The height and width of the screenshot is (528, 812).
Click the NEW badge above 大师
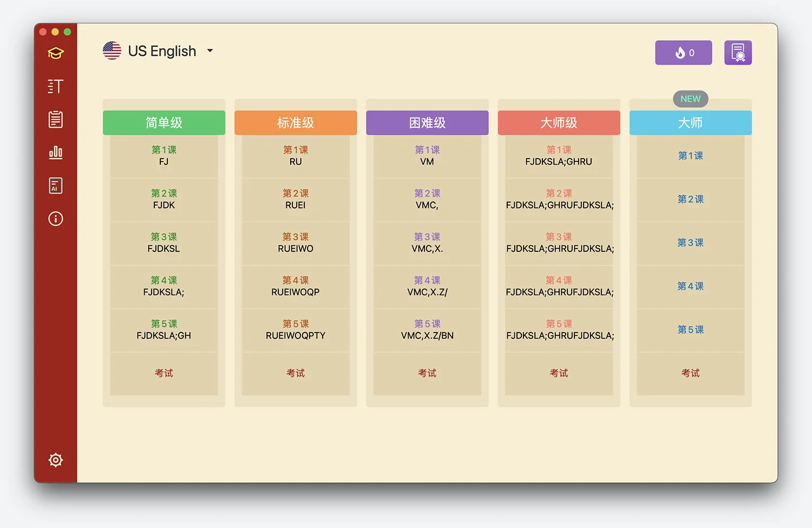click(690, 99)
